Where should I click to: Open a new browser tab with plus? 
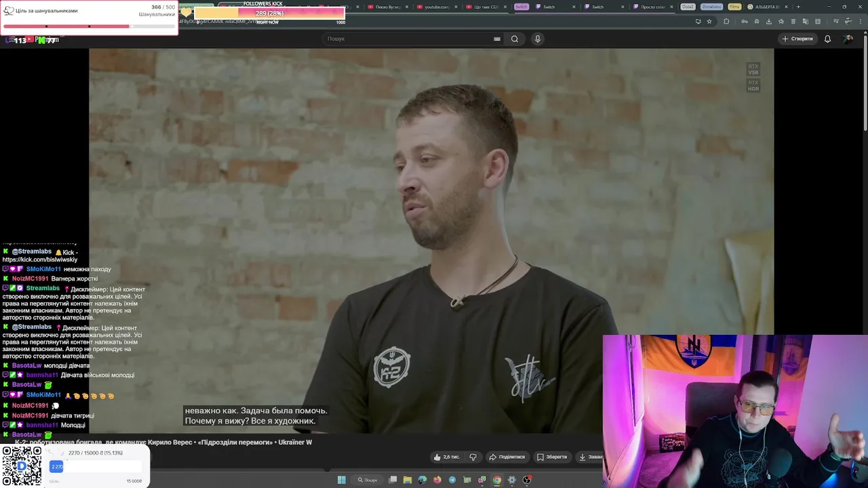(798, 7)
